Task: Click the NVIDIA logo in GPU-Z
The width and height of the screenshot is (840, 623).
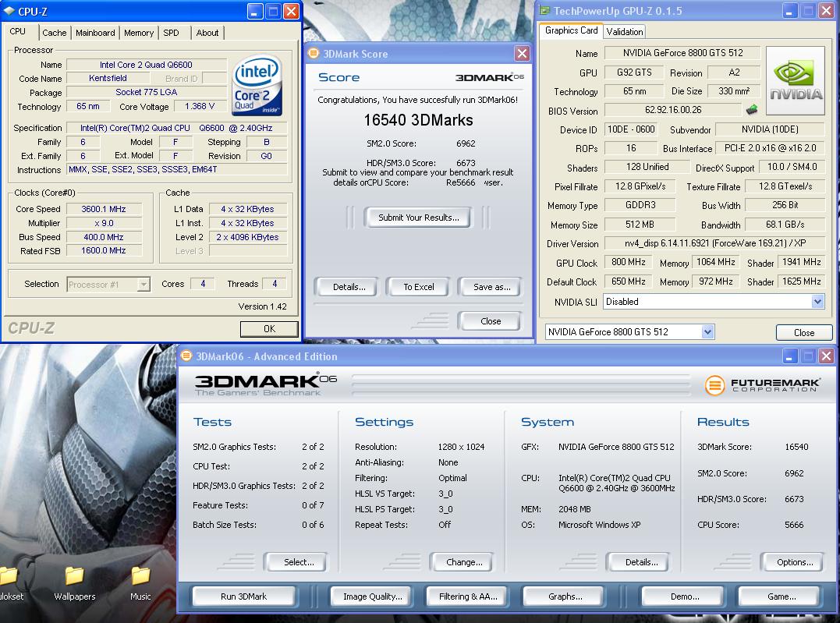Action: tap(796, 81)
